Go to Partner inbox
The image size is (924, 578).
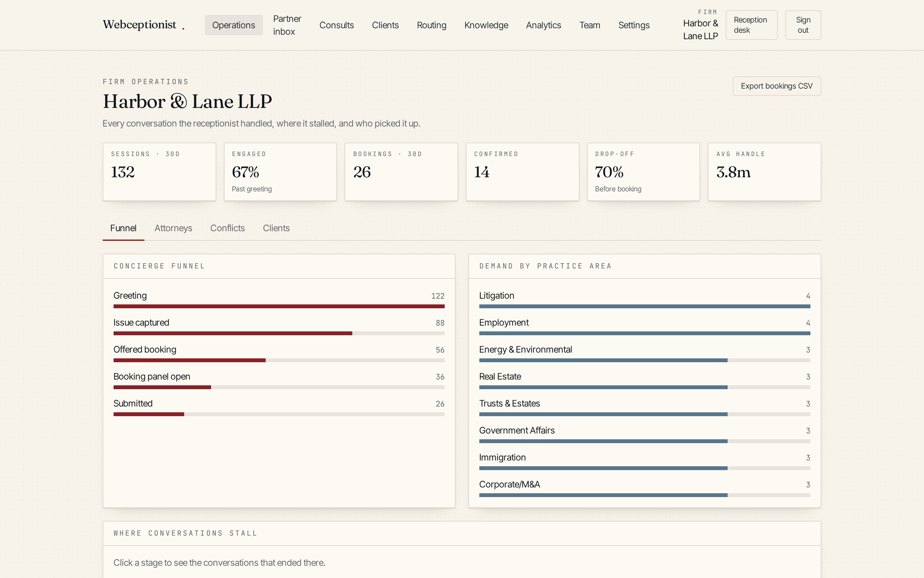(x=287, y=25)
